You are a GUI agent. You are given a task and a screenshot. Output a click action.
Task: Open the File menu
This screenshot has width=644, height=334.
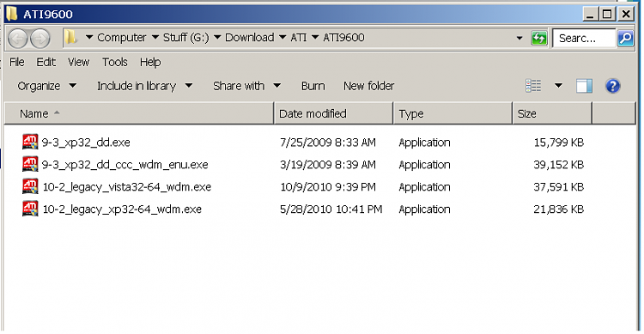coord(17,62)
